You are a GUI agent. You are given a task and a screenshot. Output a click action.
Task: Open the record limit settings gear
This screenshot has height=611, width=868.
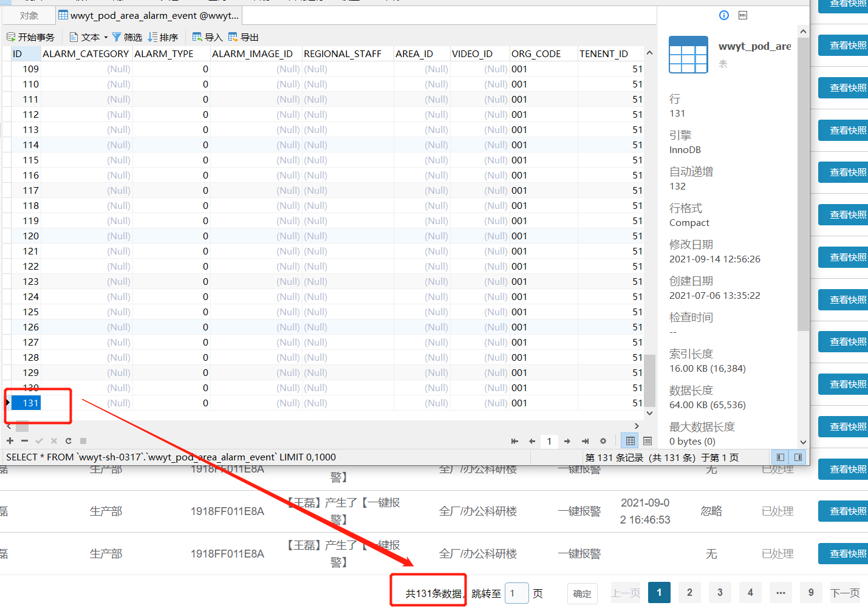click(x=603, y=442)
